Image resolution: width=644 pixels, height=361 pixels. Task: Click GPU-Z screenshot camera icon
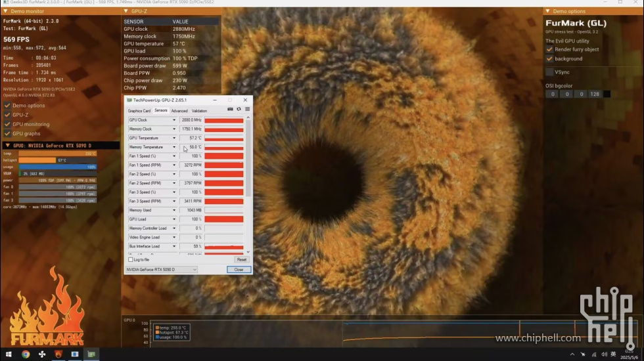[x=230, y=109]
